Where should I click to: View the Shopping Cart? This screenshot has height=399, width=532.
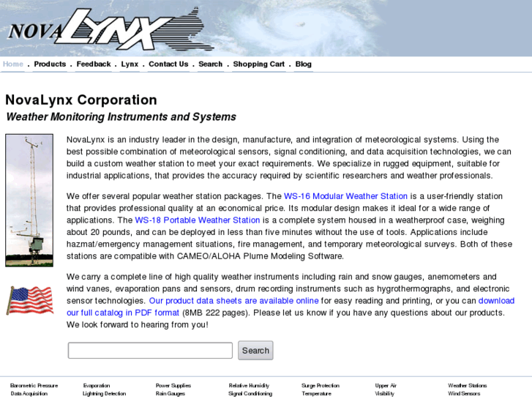[258, 64]
